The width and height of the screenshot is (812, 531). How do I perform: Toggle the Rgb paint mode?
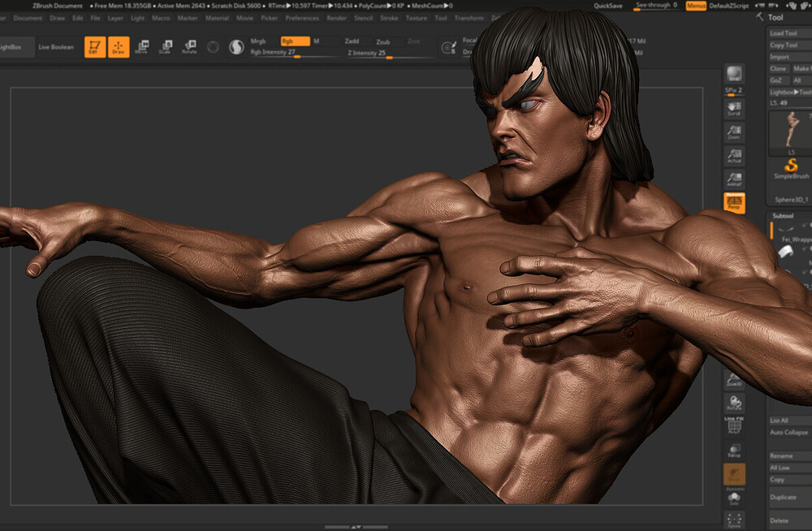tap(296, 41)
